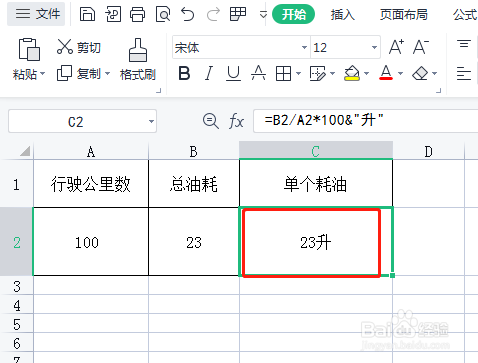478x363 pixels.
Task: Click the 粘贴 paste icon
Action: tap(29, 49)
